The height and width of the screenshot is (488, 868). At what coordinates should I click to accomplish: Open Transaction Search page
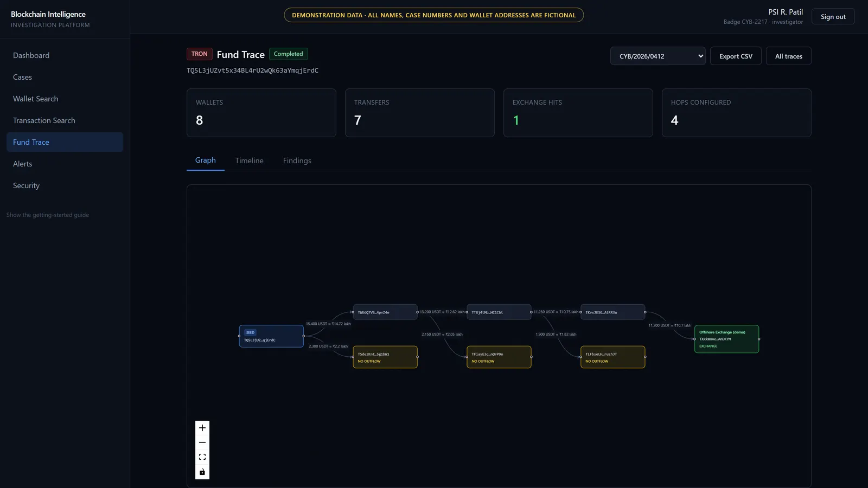(65, 120)
